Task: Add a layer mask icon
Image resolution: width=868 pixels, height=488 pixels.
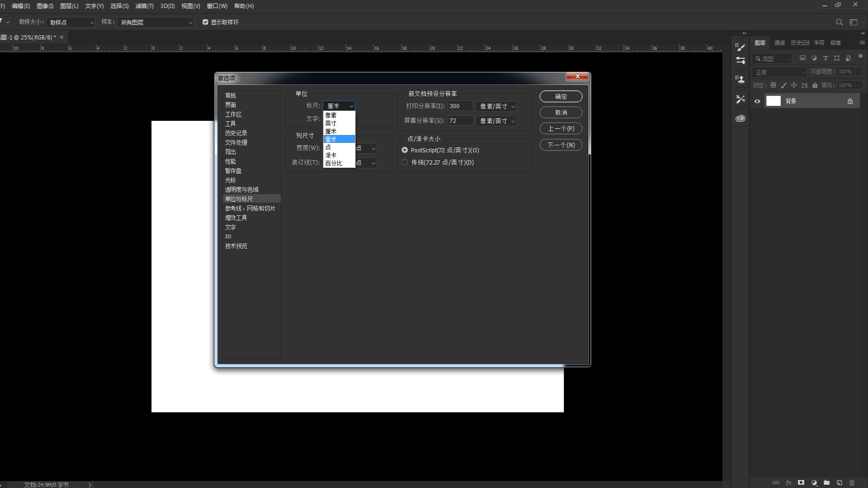Action: 801,482
